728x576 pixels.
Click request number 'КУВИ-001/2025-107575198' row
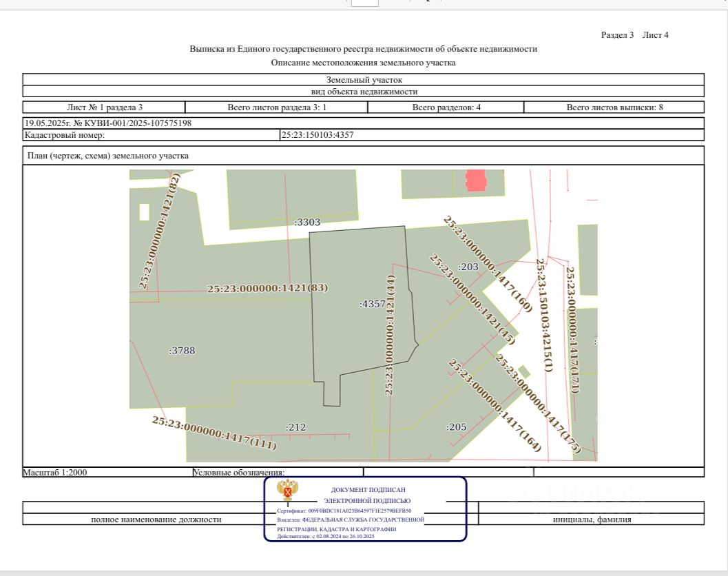(364, 123)
